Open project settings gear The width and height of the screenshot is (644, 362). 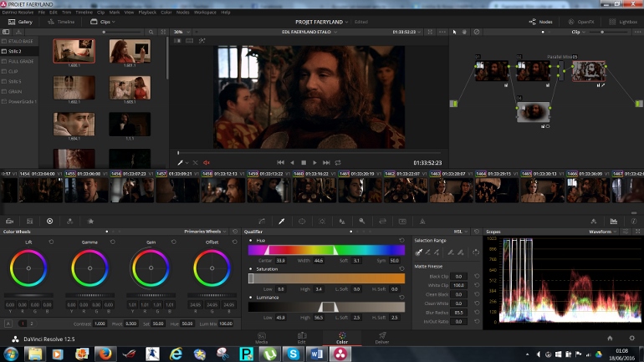click(631, 339)
